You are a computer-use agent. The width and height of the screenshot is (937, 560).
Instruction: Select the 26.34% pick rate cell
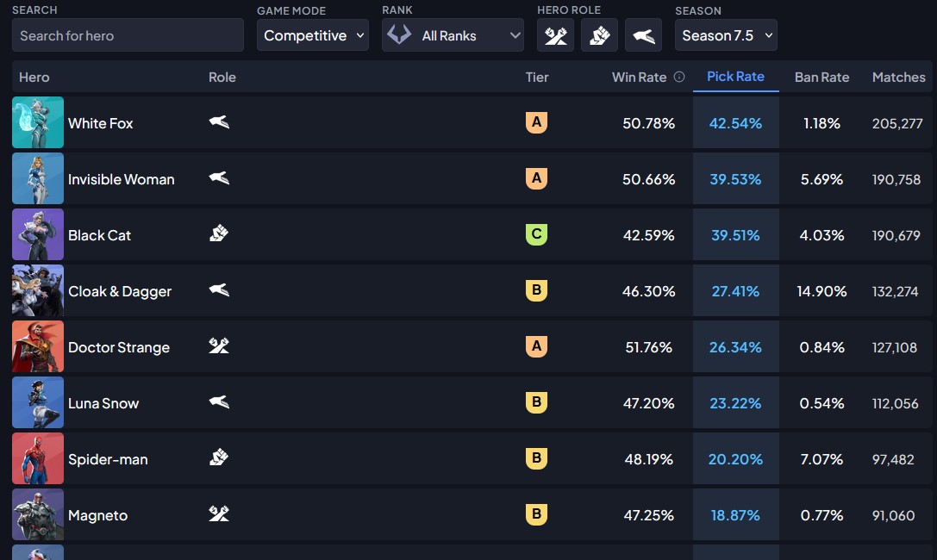coord(735,347)
